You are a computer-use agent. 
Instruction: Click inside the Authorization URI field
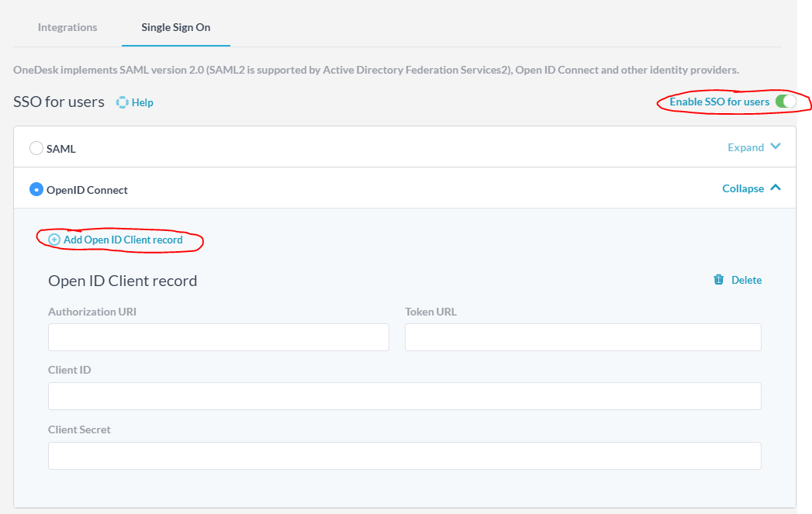coord(218,336)
